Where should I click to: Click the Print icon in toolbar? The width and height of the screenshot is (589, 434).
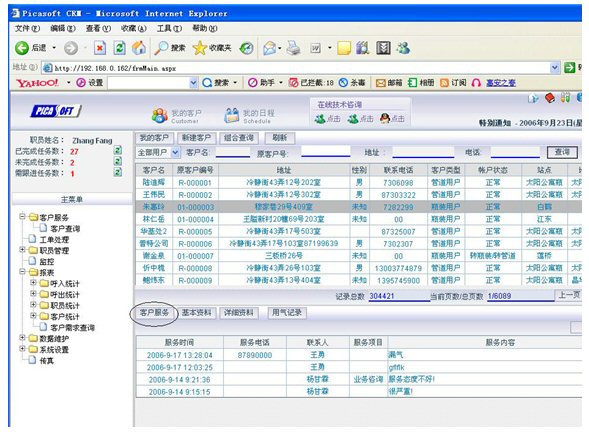[293, 48]
